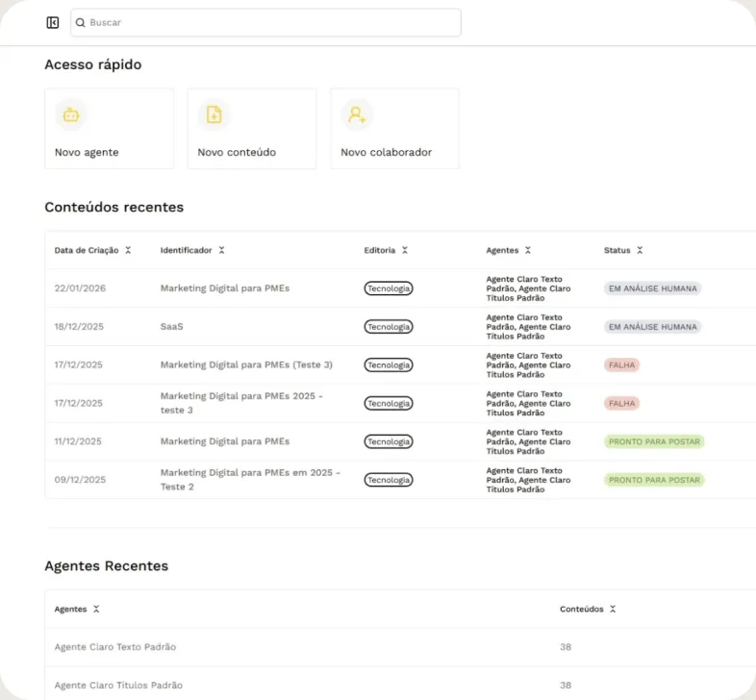
Task: Click PRONTO PARA POSTAR badge for 11/12/2025
Action: [x=654, y=441]
